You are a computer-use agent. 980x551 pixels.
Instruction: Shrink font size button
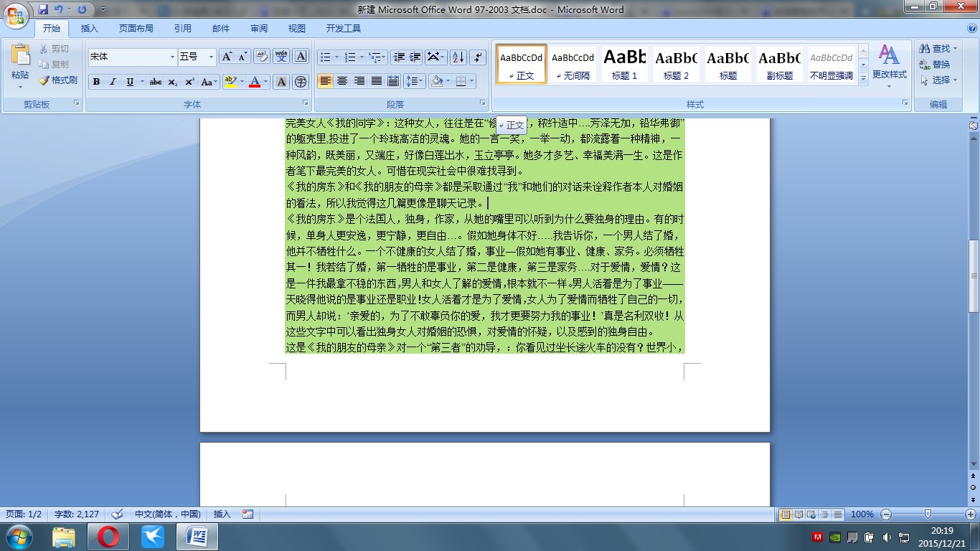tap(242, 57)
